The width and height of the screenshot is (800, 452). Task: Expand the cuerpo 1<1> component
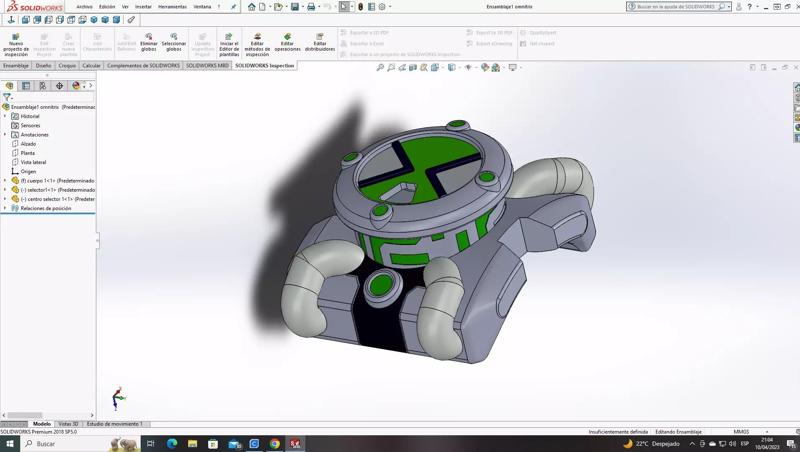click(x=5, y=180)
